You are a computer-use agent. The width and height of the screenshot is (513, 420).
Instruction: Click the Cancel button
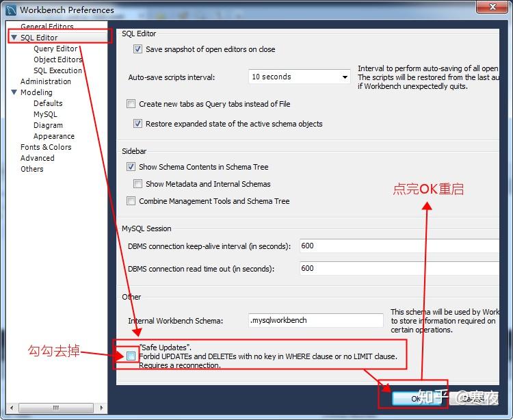tap(473, 398)
